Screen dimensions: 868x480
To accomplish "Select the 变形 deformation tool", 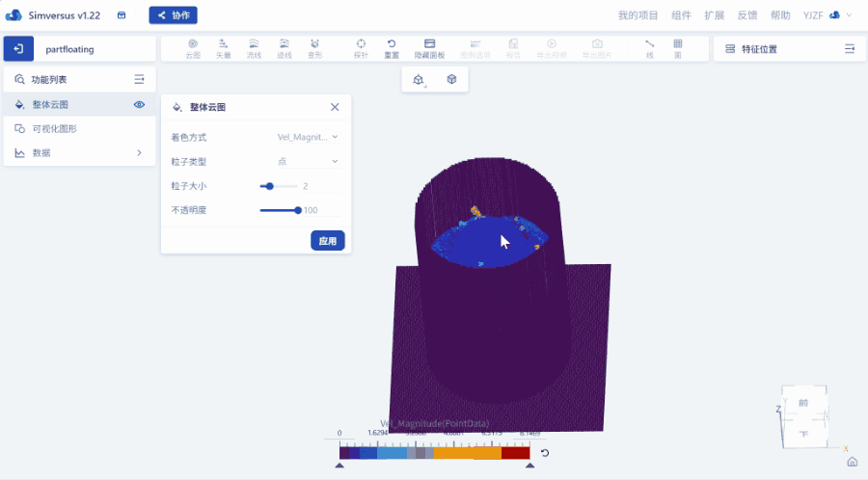I will point(314,48).
